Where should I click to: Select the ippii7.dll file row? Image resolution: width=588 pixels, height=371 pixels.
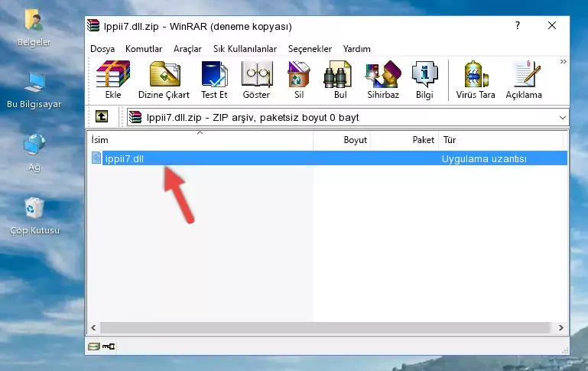click(329, 158)
